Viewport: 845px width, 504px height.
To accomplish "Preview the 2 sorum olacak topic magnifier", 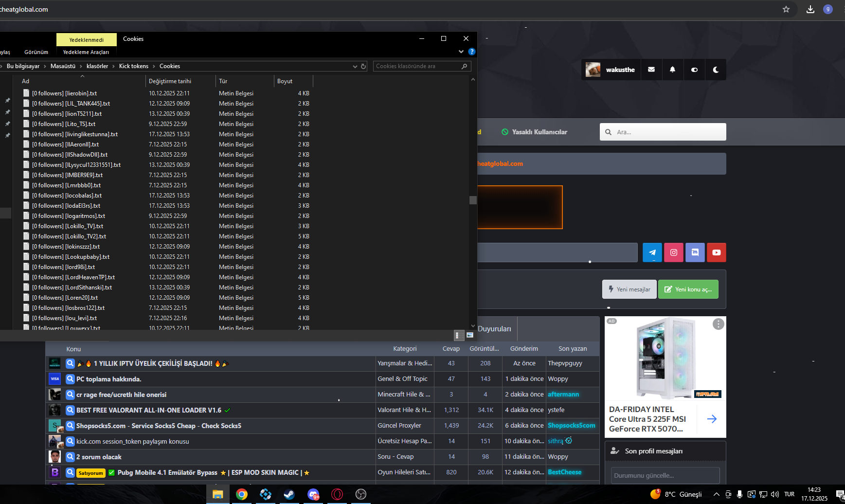I will [70, 457].
